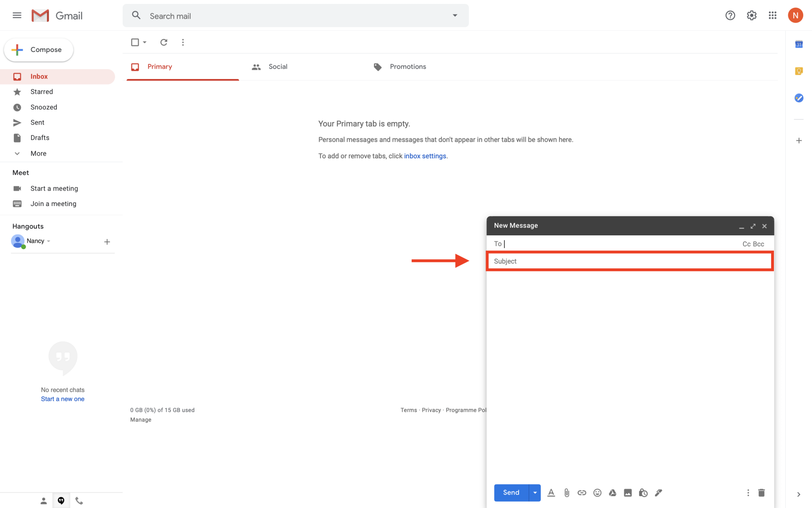This screenshot has height=508, width=812.
Task: Click the insert photo icon
Action: [628, 493]
